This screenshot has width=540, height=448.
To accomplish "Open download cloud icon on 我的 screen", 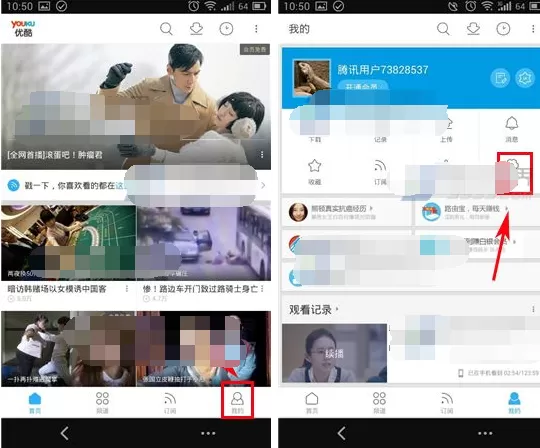I will coord(474,29).
